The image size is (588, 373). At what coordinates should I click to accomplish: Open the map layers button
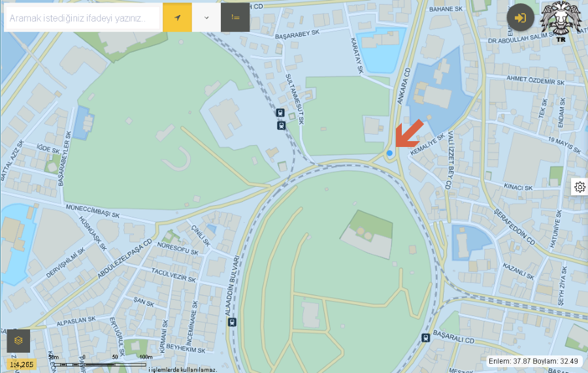coord(18,340)
